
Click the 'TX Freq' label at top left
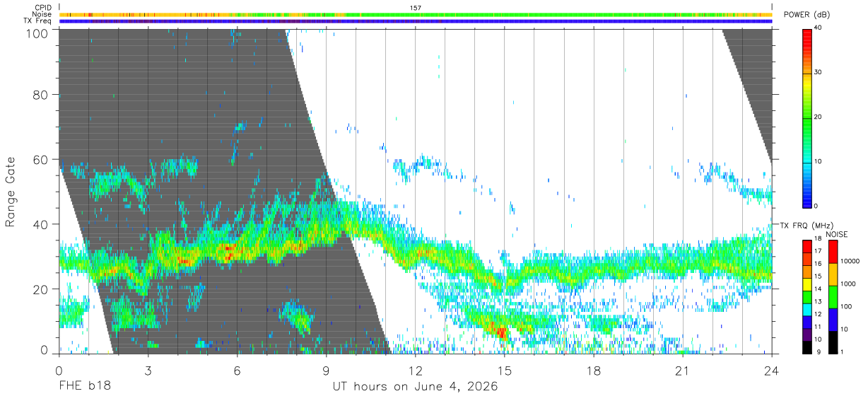37,21
